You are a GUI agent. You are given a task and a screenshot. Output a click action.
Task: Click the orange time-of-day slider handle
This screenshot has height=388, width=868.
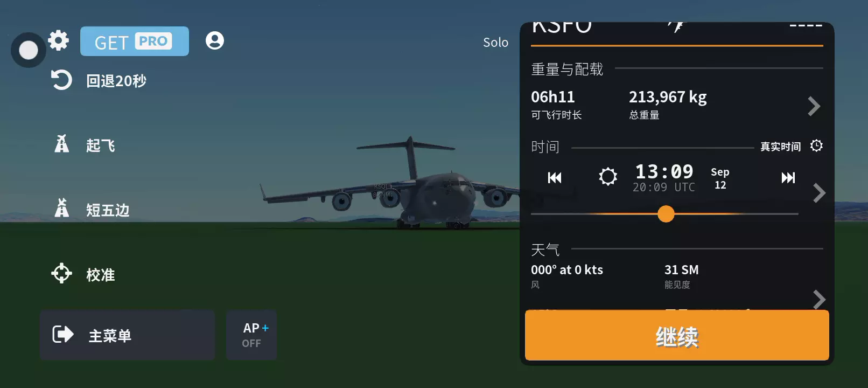tap(666, 214)
